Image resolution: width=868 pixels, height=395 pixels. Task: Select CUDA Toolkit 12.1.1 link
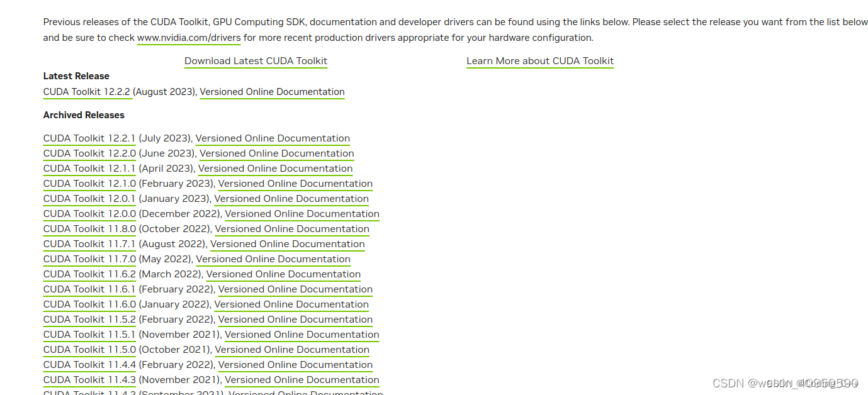(89, 169)
